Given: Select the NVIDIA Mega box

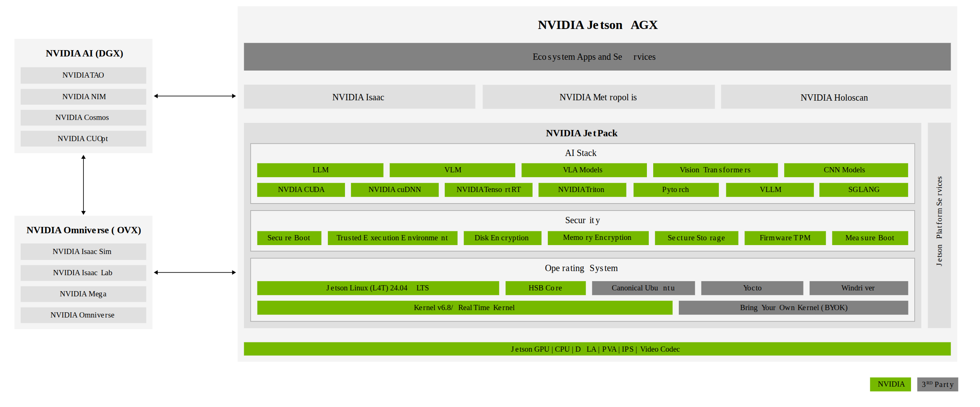Looking at the screenshot, I should coord(83,294).
